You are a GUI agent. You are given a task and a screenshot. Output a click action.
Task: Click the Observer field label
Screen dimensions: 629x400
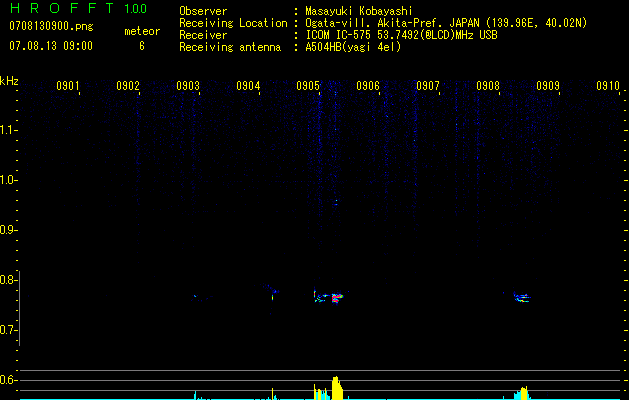(x=203, y=11)
